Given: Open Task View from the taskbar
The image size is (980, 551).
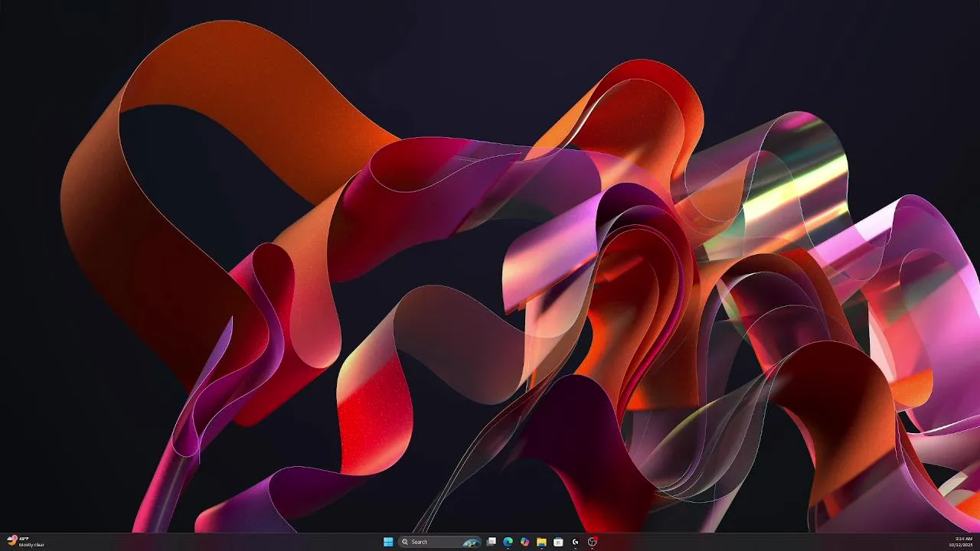Looking at the screenshot, I should click(492, 542).
